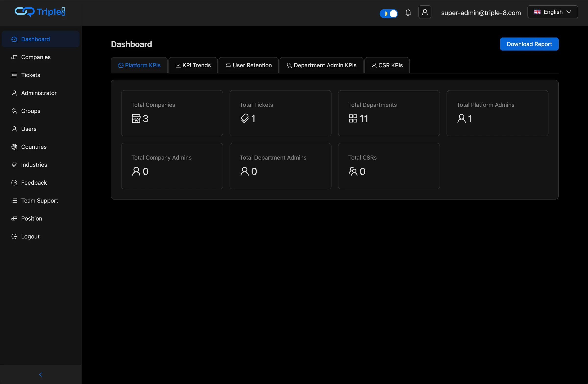Click the super-admin@triple-8.com email
Screen dimensions: 588x384
(481, 12)
